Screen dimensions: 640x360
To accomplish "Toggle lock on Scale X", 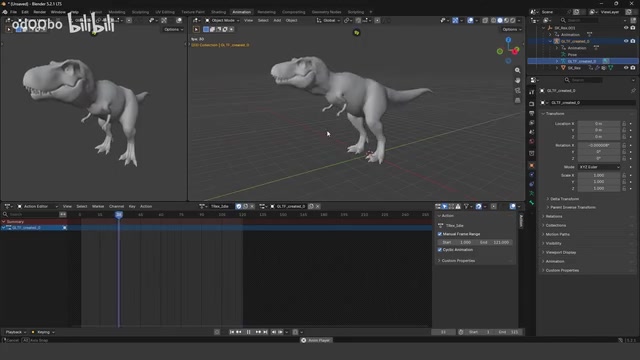I will point(624,175).
